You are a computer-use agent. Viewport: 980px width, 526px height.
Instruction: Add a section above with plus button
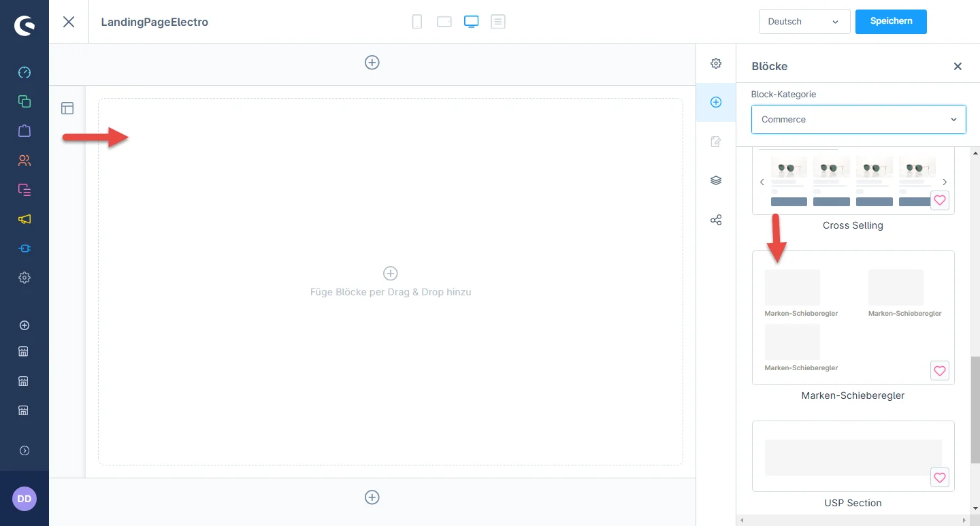click(x=372, y=63)
